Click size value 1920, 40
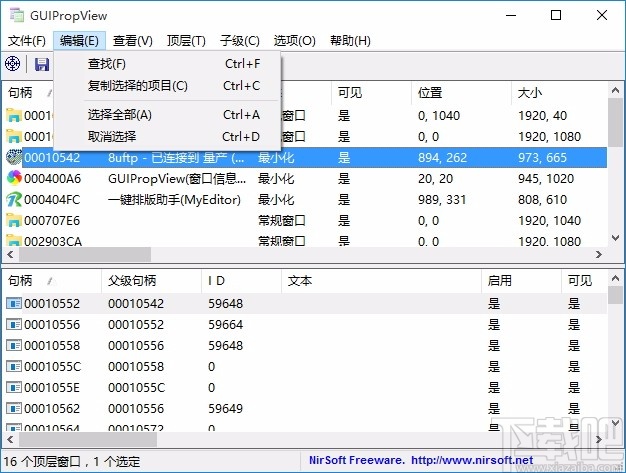This screenshot has height=473, width=626. pos(542,116)
